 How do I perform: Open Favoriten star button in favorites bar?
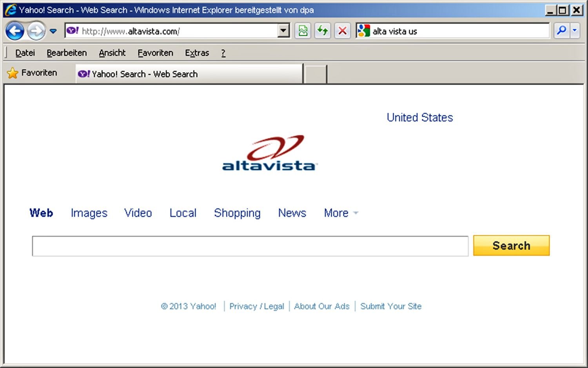pyautogui.click(x=32, y=73)
